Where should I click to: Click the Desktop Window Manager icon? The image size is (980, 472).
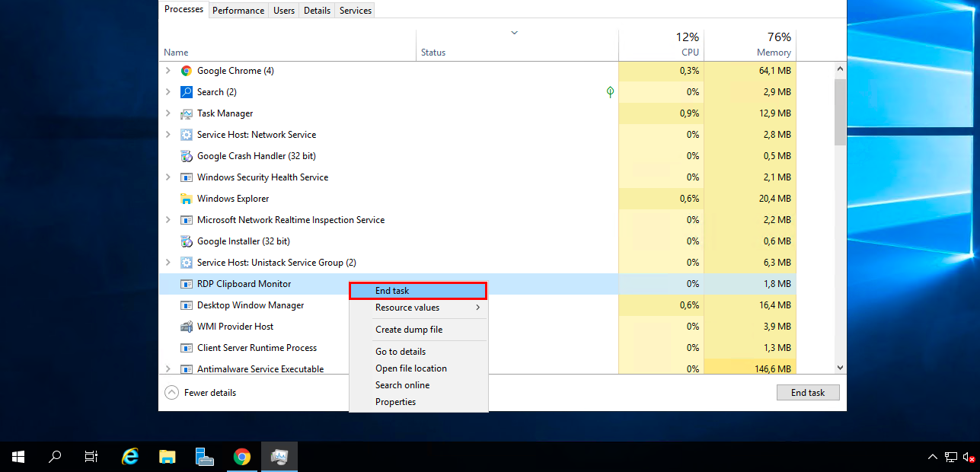pos(187,305)
